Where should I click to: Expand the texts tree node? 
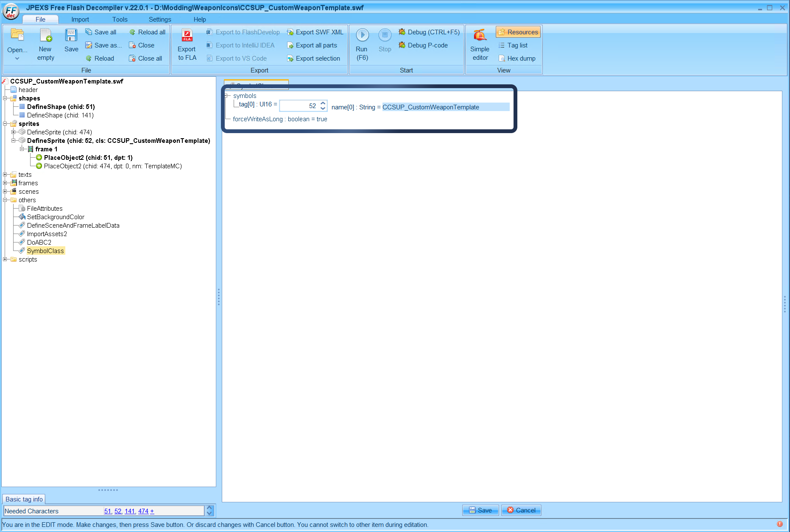(x=5, y=174)
